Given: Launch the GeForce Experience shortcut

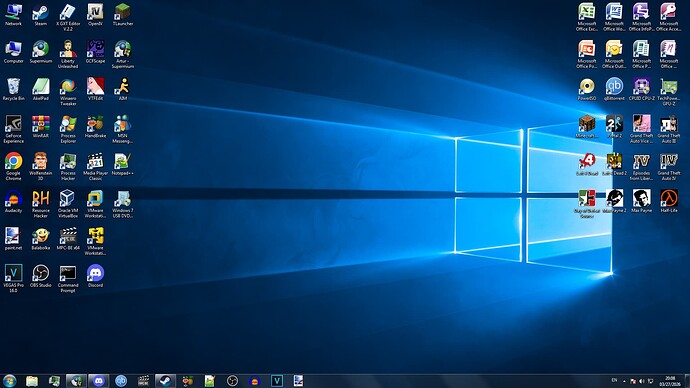Looking at the screenshot, I should click(x=14, y=130).
